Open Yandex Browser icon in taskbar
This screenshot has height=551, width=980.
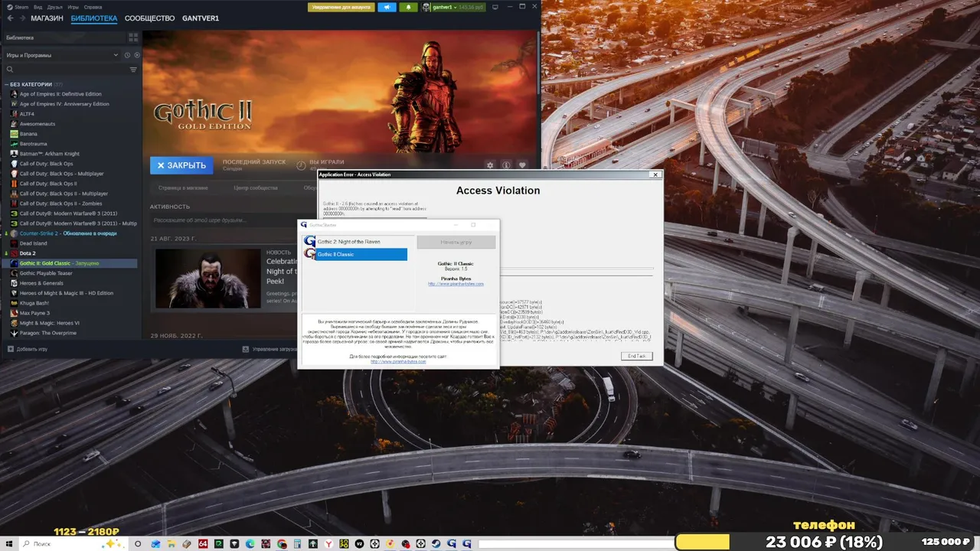point(328,544)
